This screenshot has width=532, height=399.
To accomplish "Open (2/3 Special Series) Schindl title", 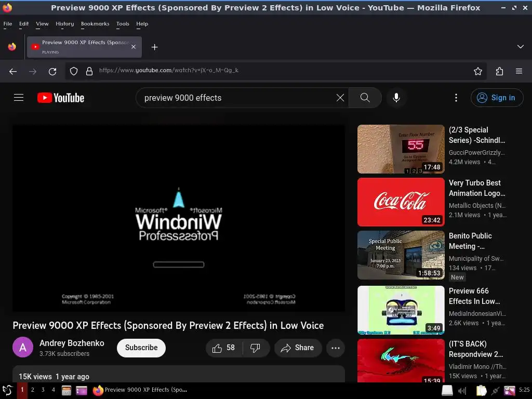I will click(477, 135).
